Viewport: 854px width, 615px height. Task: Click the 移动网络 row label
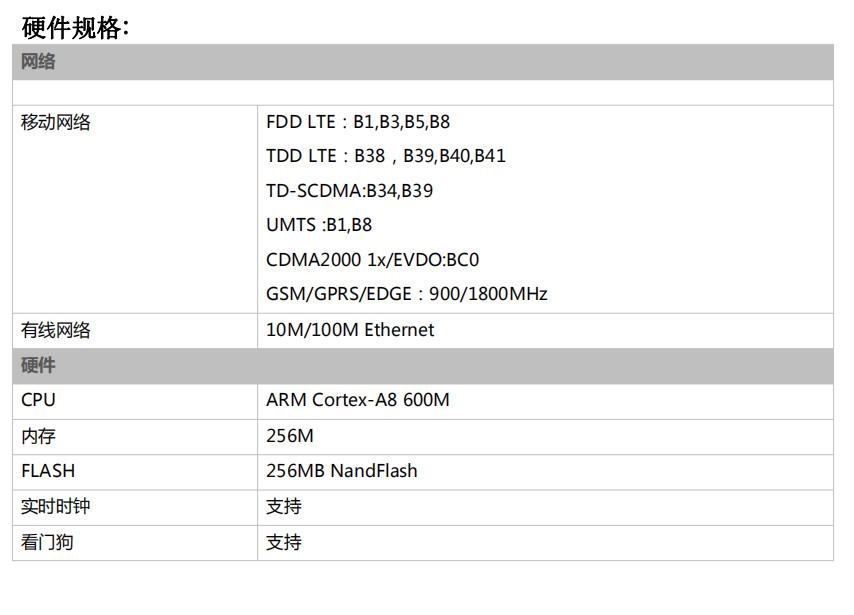pyautogui.click(x=56, y=122)
